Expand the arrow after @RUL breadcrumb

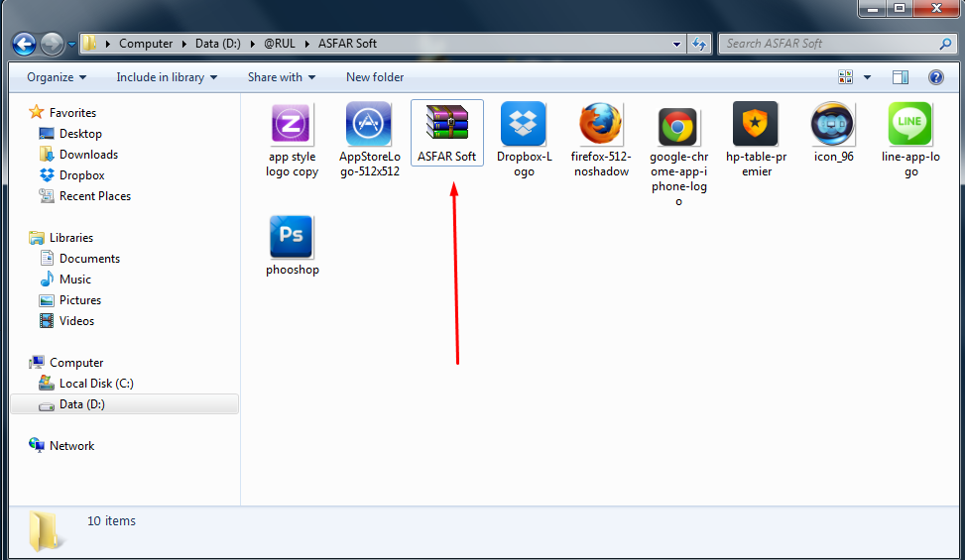(306, 44)
